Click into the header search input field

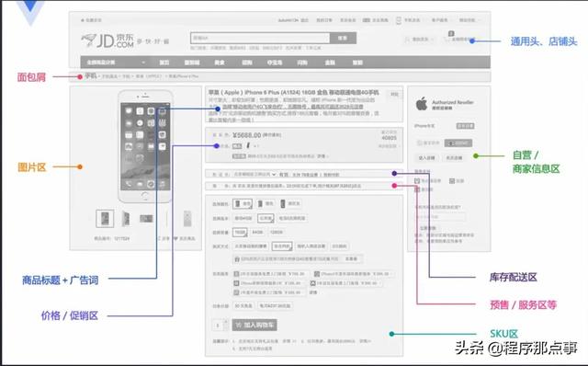point(260,38)
